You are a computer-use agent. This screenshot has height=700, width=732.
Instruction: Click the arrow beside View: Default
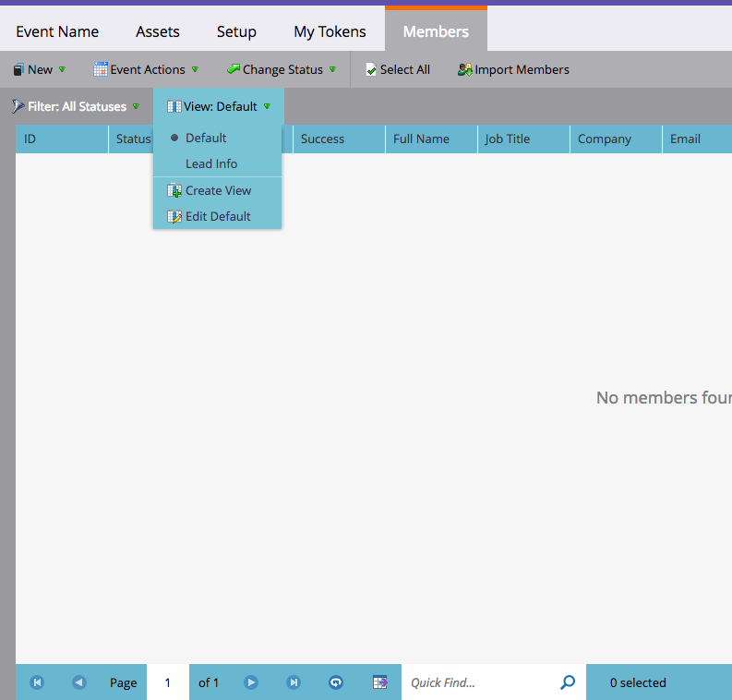(267, 106)
